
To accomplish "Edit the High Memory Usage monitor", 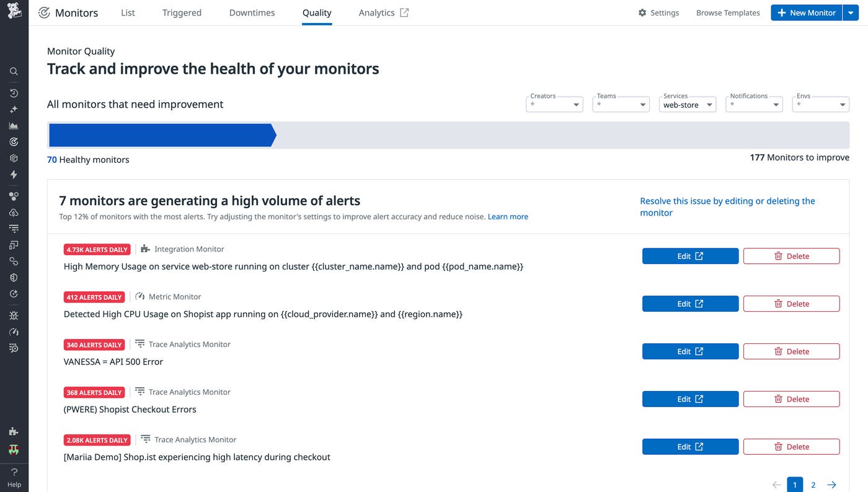I will [x=690, y=256].
